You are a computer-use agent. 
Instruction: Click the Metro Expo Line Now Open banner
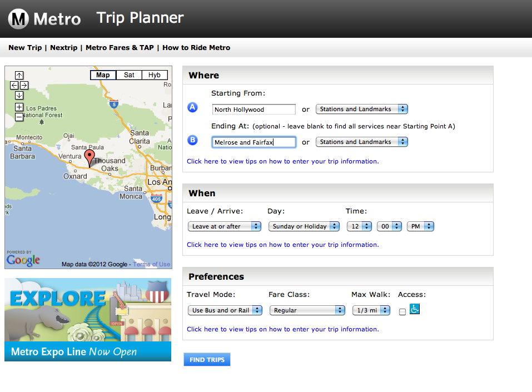tap(88, 320)
